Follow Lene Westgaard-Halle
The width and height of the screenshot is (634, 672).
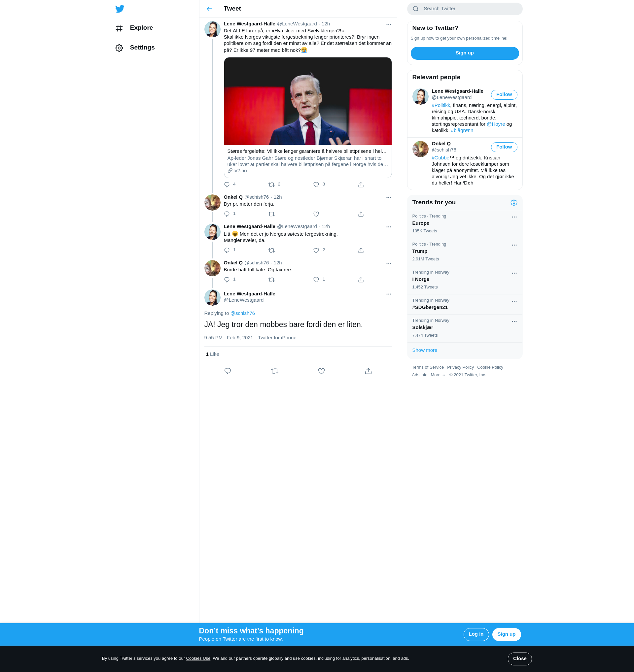point(504,95)
